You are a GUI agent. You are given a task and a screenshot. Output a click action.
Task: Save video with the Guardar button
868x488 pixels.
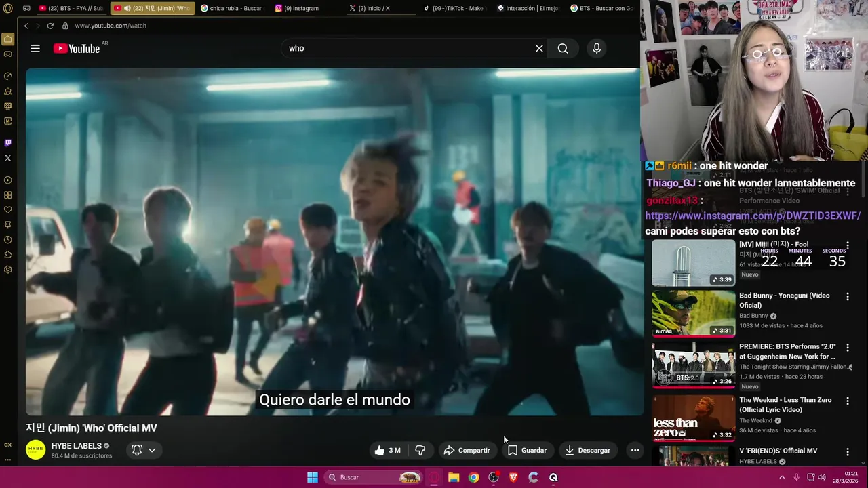point(527,450)
